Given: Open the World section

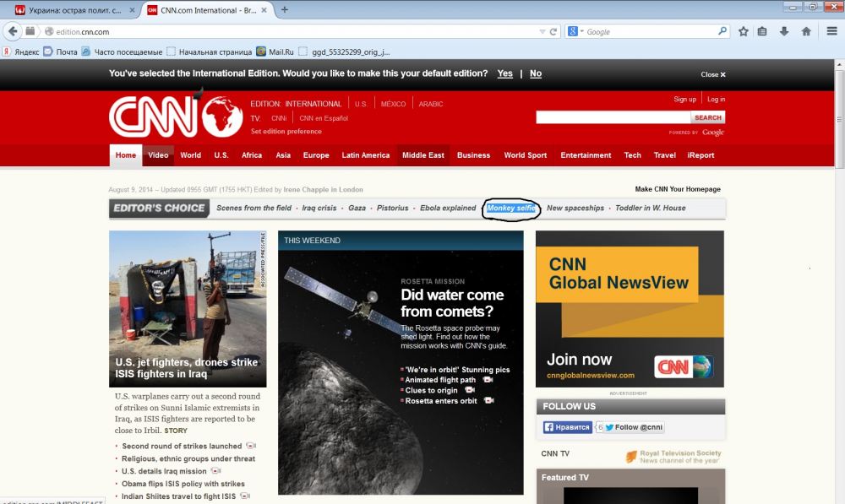Looking at the screenshot, I should click(x=191, y=155).
